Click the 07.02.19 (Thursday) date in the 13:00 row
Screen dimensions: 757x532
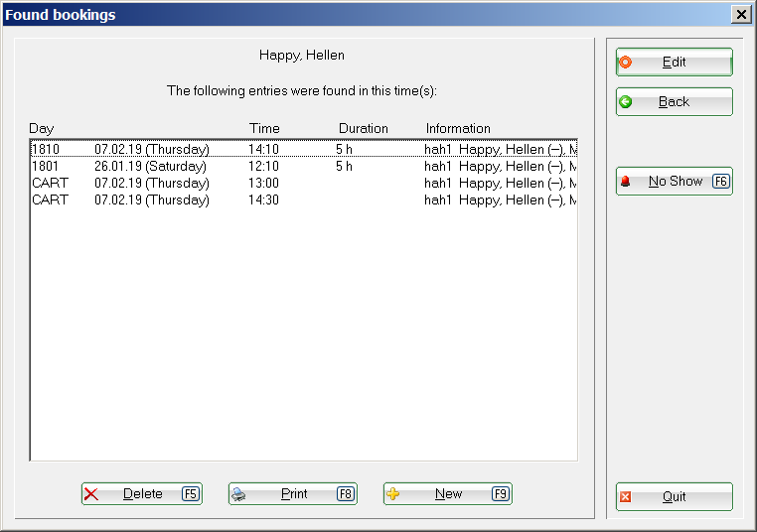click(152, 183)
